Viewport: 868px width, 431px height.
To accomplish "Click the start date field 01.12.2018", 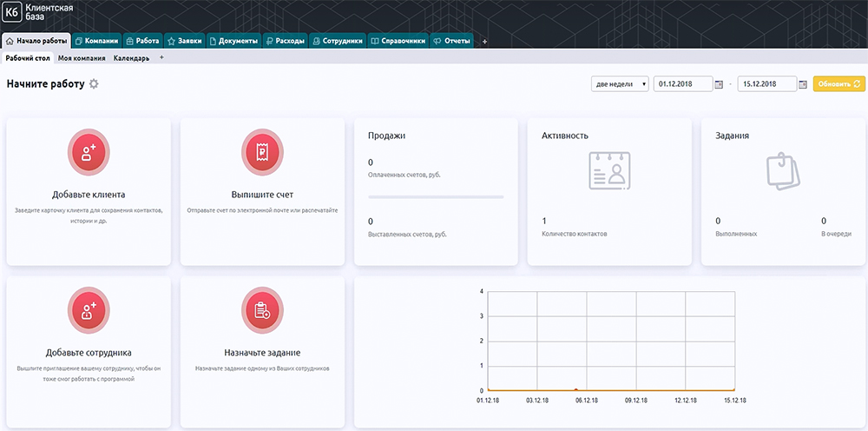I will (682, 84).
